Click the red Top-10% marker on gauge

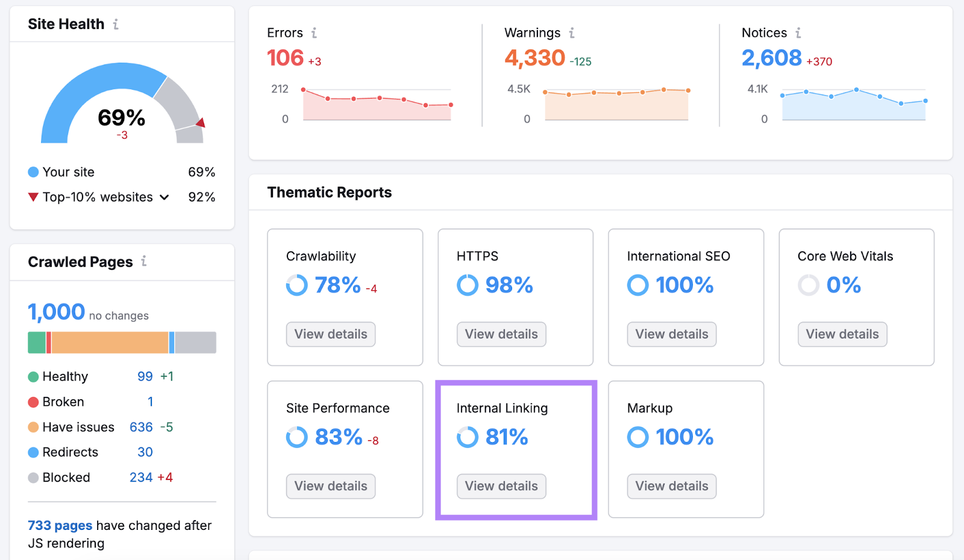pyautogui.click(x=201, y=123)
